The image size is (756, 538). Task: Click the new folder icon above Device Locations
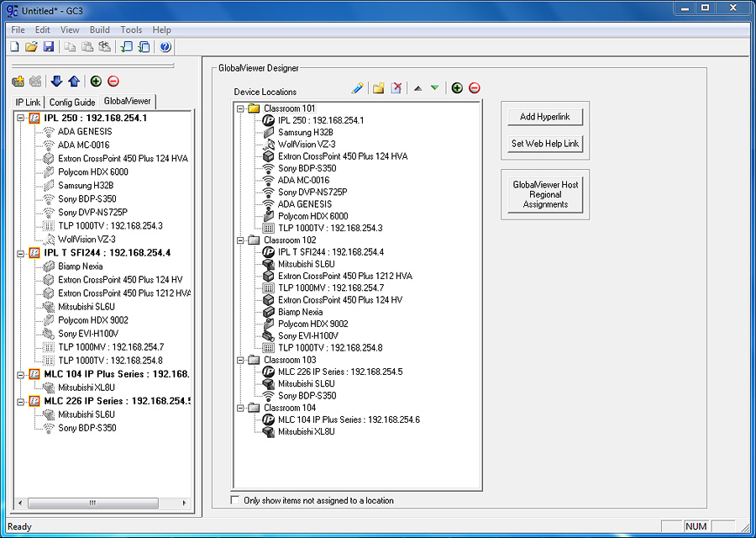click(x=379, y=87)
